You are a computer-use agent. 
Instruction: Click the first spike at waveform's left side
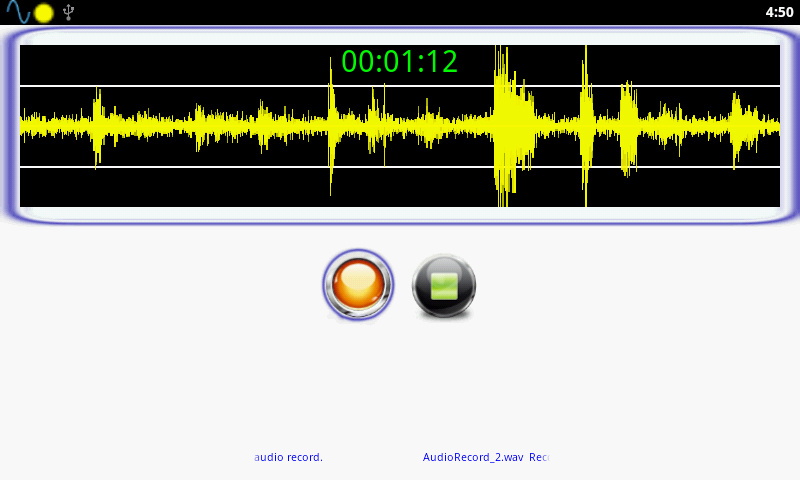coord(97,127)
